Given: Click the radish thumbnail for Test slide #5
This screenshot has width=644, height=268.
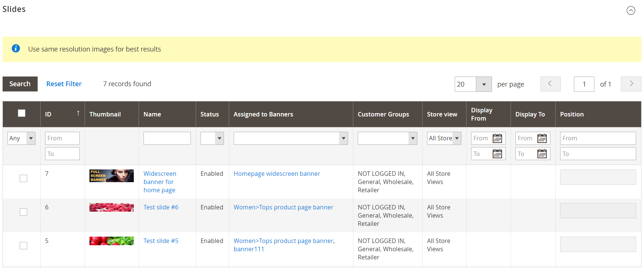Looking at the screenshot, I should point(111,241).
